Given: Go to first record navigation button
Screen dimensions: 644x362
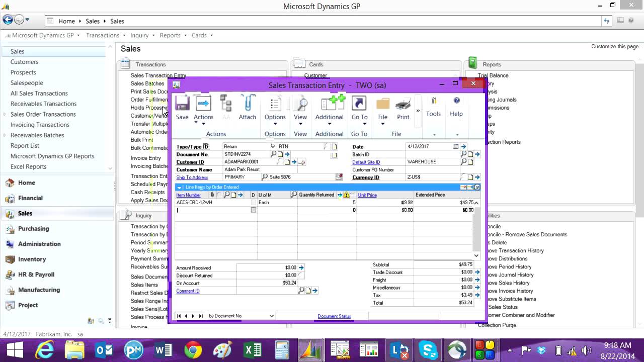Looking at the screenshot, I should [x=179, y=316].
